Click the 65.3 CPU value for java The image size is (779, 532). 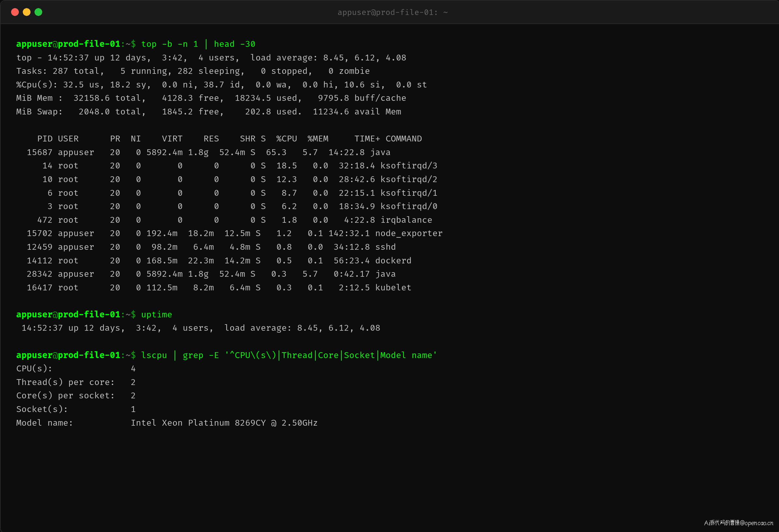coord(276,152)
